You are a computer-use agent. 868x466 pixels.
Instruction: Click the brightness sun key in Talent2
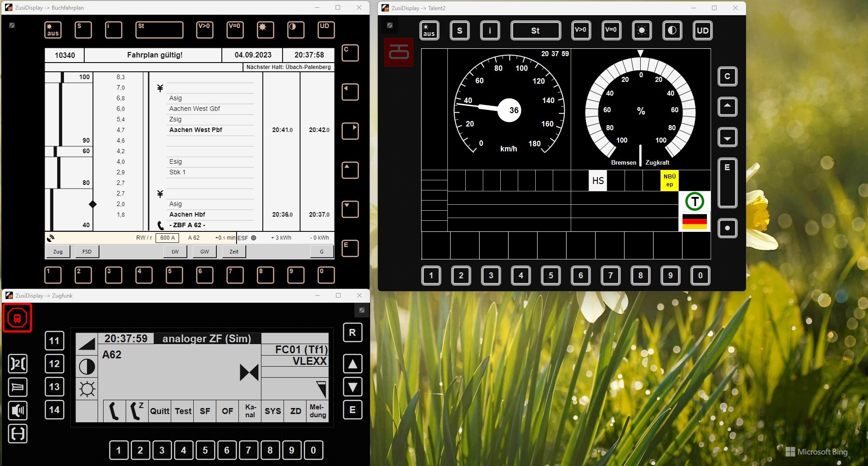pos(642,30)
